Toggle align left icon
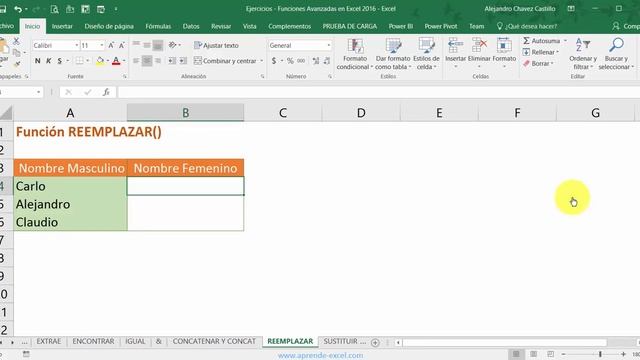Viewport: 640px width, 360px height. point(136,61)
